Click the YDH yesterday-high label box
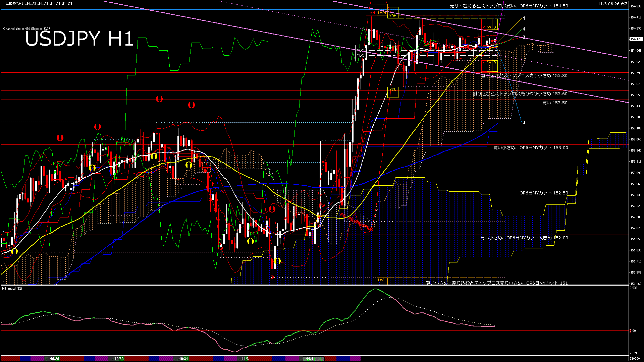 [x=393, y=15]
